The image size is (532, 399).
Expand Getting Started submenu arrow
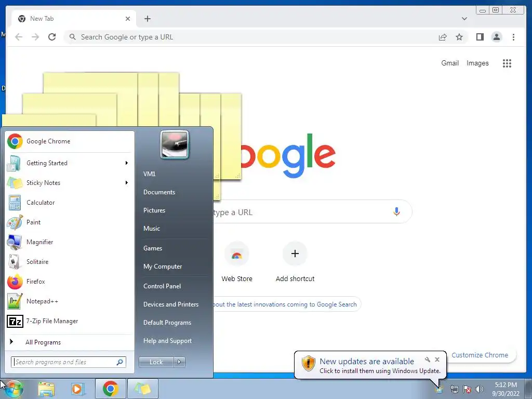pos(127,163)
